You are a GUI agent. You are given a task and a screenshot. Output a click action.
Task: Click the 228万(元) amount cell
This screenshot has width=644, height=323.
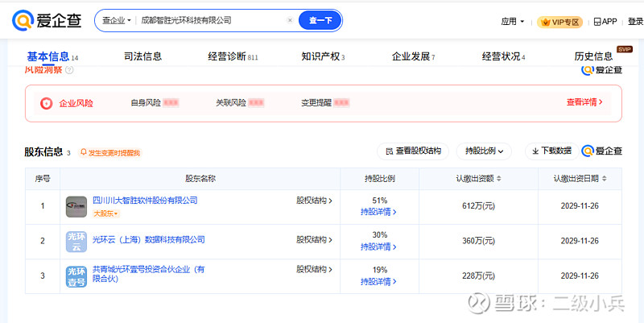coord(478,275)
